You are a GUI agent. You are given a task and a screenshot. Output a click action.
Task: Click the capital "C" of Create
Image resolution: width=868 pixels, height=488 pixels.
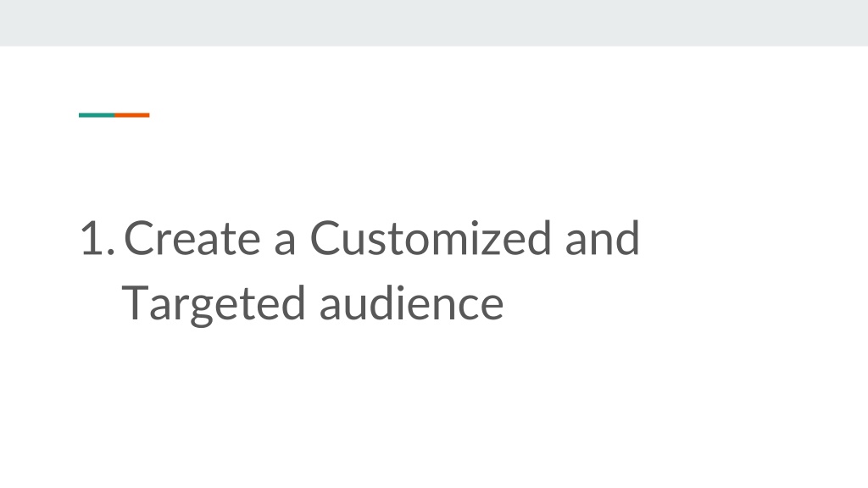click(138, 238)
